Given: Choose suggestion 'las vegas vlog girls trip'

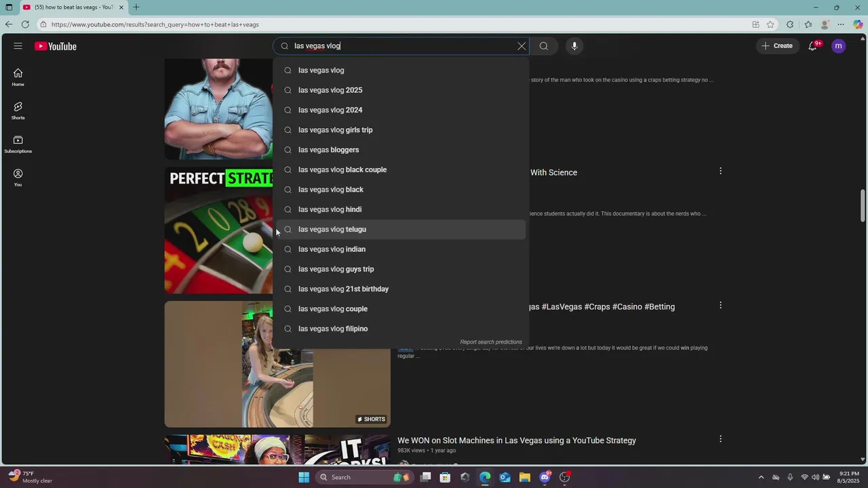Looking at the screenshot, I should [x=400, y=130].
